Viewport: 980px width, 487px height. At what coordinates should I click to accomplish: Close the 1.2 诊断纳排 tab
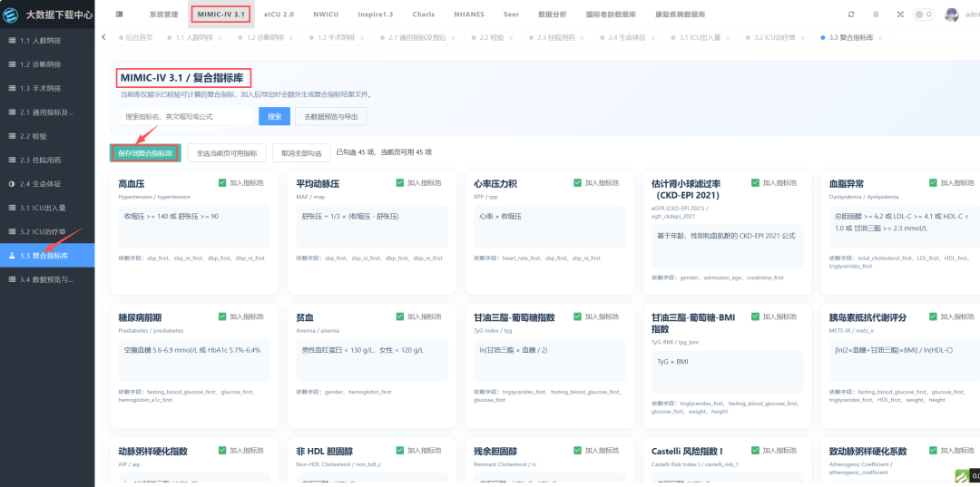290,38
